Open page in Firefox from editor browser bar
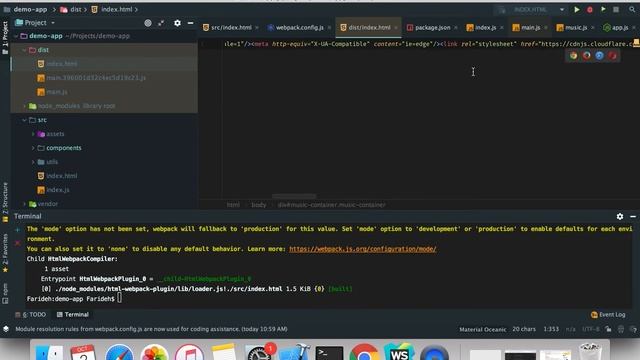640x360 pixels. [587, 56]
